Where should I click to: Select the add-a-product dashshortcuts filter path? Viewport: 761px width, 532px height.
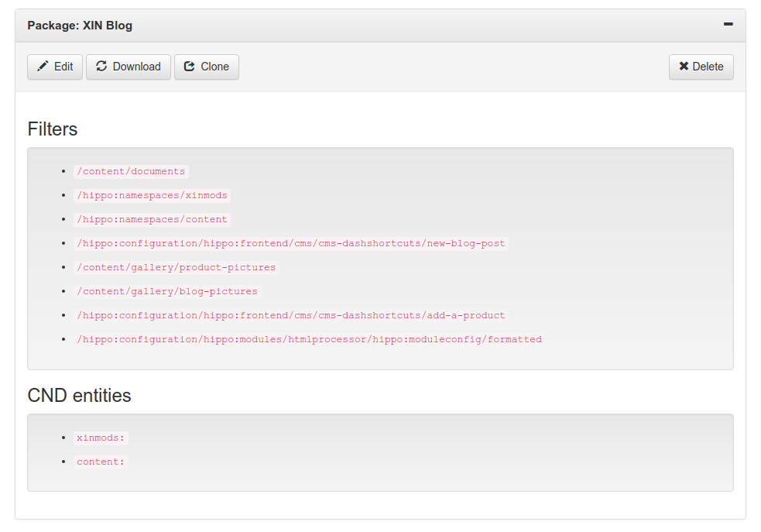pos(290,315)
